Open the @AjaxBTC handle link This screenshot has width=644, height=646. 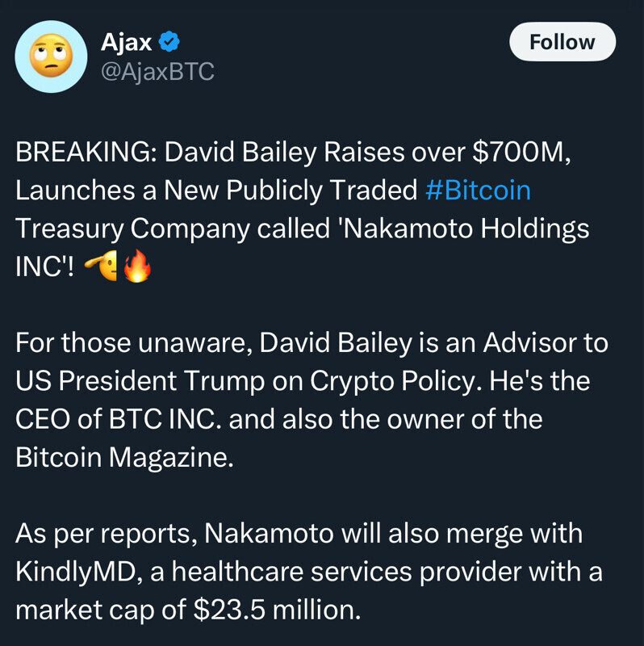[x=157, y=72]
